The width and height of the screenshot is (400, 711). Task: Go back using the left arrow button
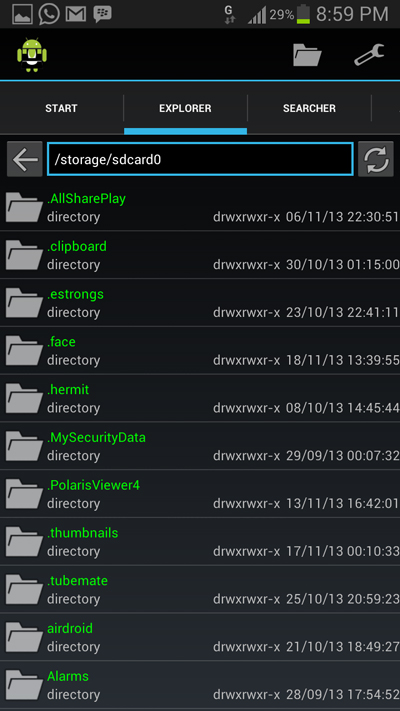click(x=24, y=159)
